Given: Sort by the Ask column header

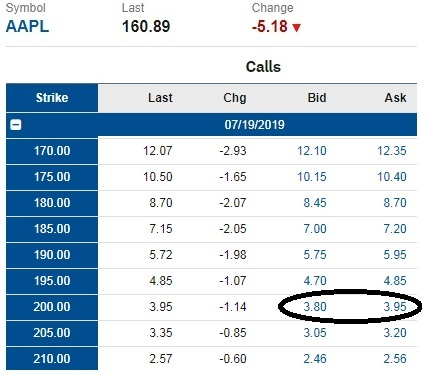Looking at the screenshot, I should click(x=395, y=98).
